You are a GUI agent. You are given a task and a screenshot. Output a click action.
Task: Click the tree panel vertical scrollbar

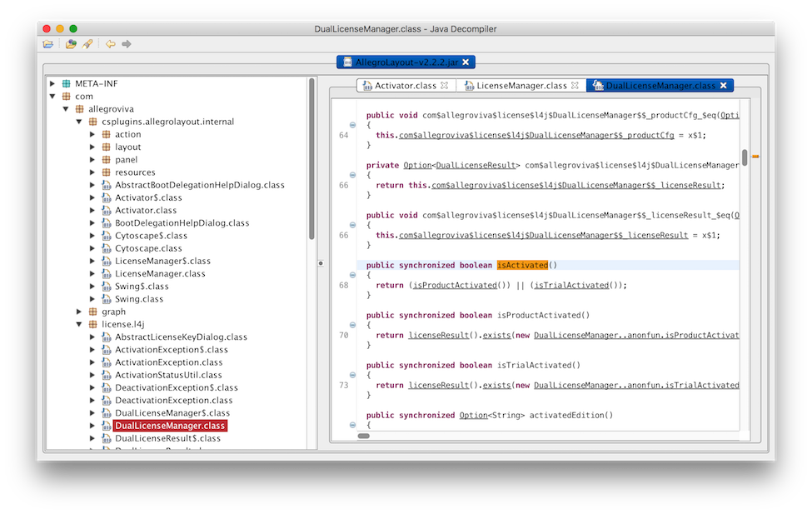311,160
